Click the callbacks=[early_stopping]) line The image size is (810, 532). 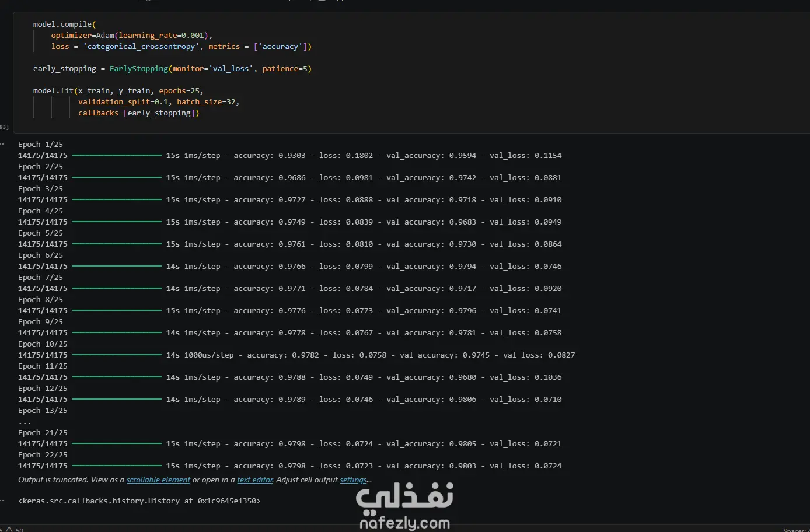tap(139, 113)
